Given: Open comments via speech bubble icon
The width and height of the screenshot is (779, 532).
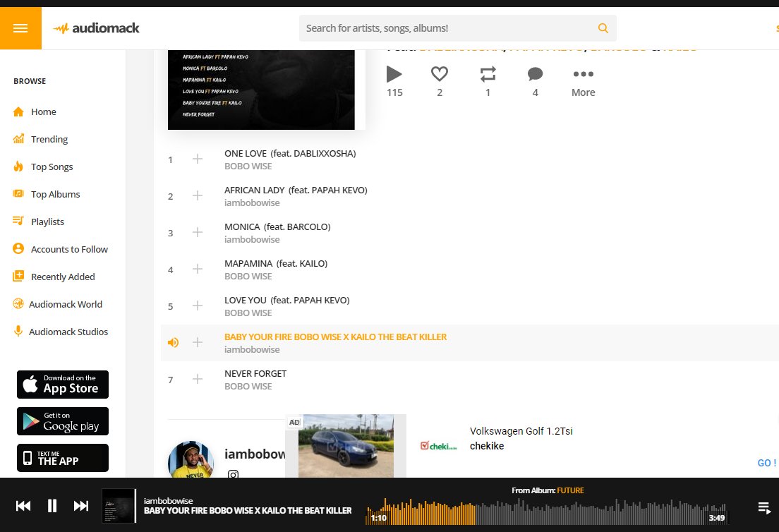Looking at the screenshot, I should pyautogui.click(x=535, y=74).
